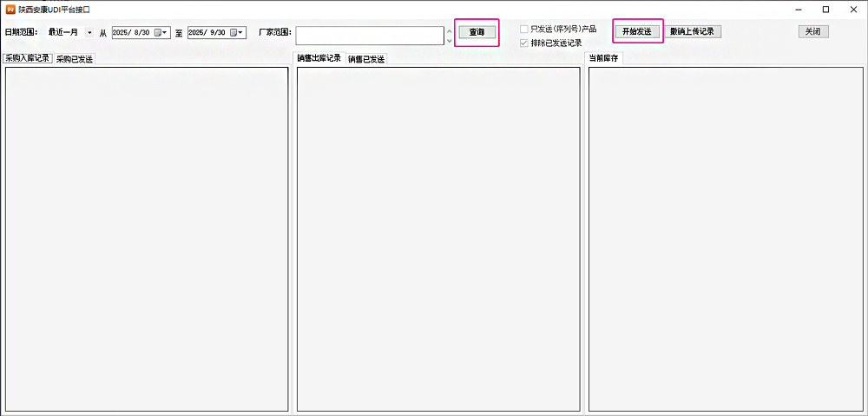Maximize the 陕西安康UDI平台接口 window
Image resolution: width=868 pixels, height=416 pixels.
[825, 10]
